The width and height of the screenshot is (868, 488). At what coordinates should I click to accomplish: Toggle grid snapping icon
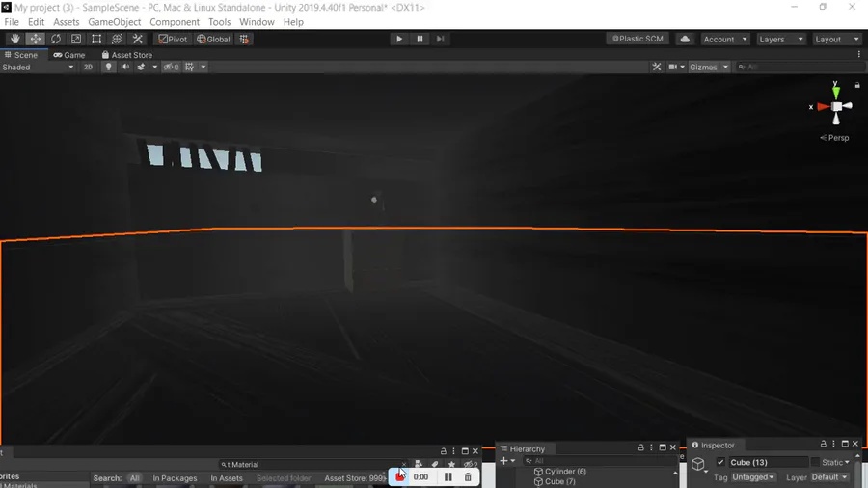(244, 39)
